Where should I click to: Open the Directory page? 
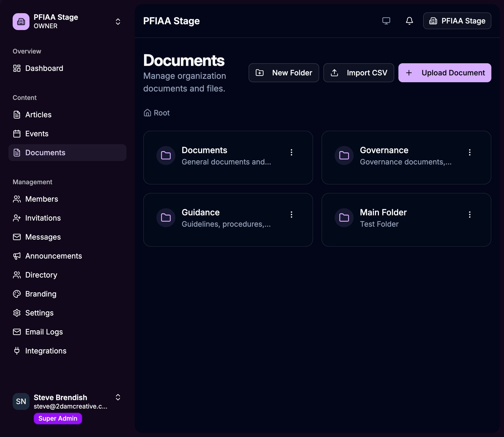[x=67, y=275]
